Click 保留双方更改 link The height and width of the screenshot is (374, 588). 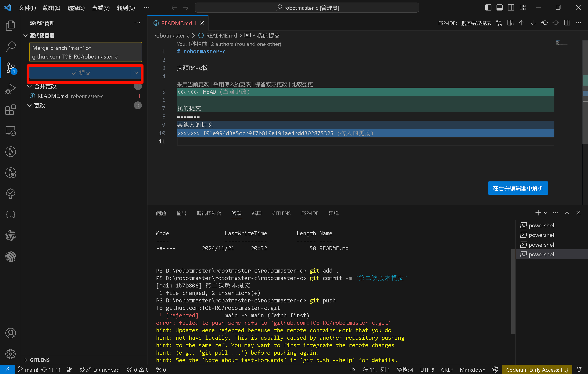click(x=271, y=84)
